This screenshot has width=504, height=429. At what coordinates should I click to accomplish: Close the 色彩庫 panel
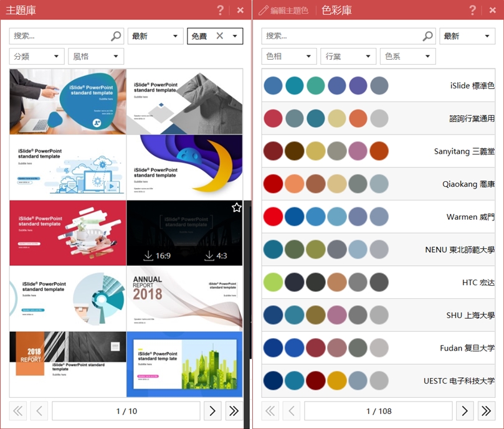492,11
